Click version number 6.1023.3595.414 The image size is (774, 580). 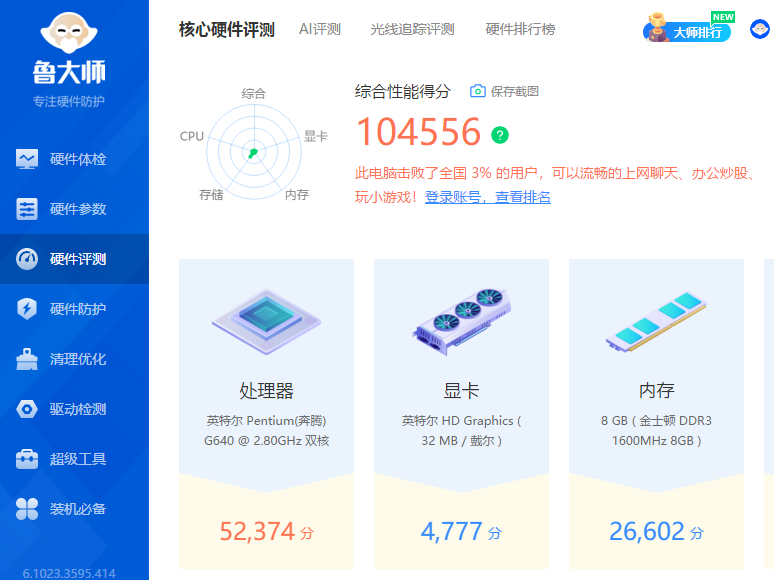(69, 574)
